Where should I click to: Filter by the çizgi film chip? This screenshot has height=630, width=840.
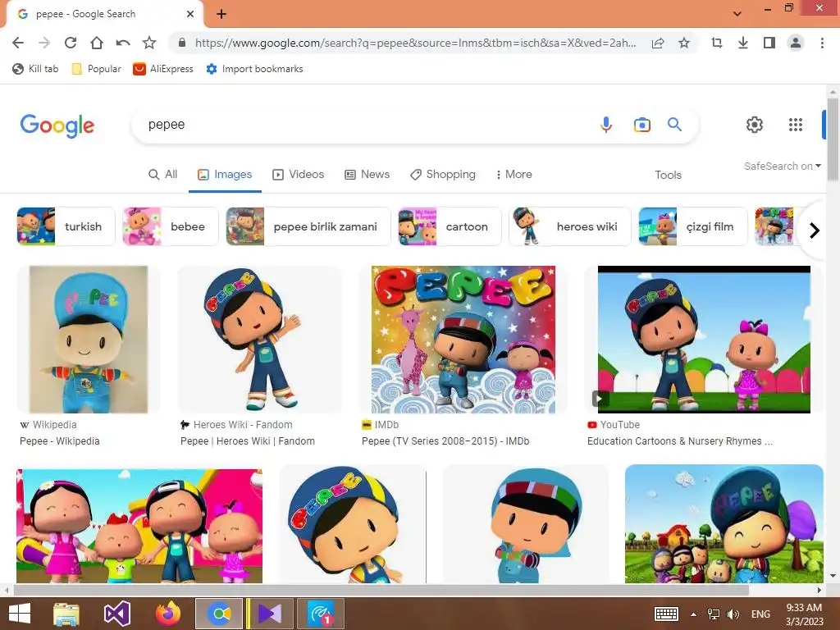click(x=692, y=226)
